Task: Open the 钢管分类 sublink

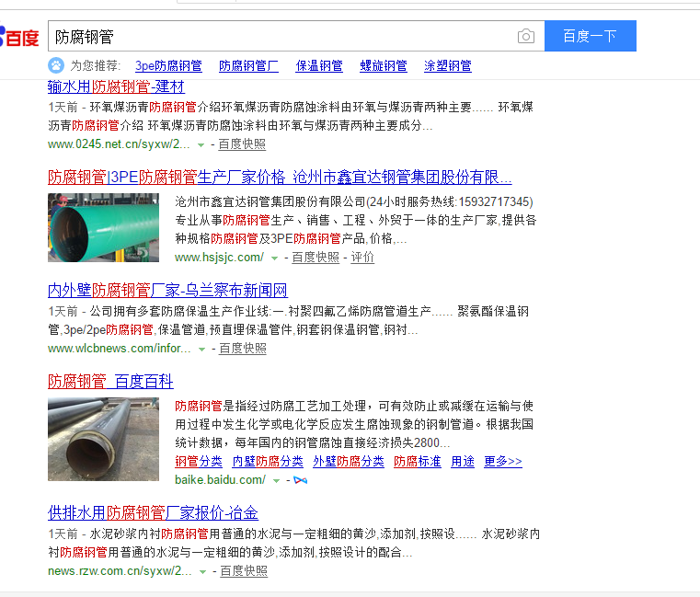Action: click(x=199, y=461)
